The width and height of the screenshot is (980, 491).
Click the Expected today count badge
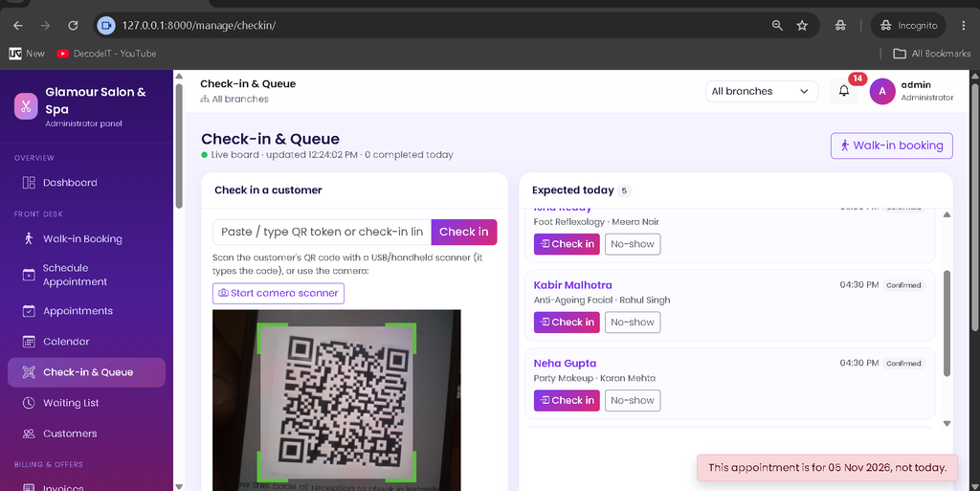624,191
